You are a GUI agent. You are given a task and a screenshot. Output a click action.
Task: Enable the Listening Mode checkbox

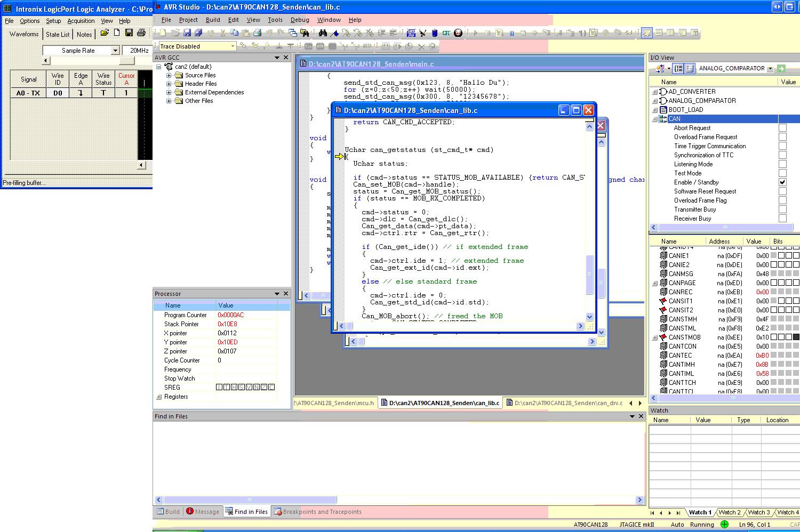(x=782, y=164)
